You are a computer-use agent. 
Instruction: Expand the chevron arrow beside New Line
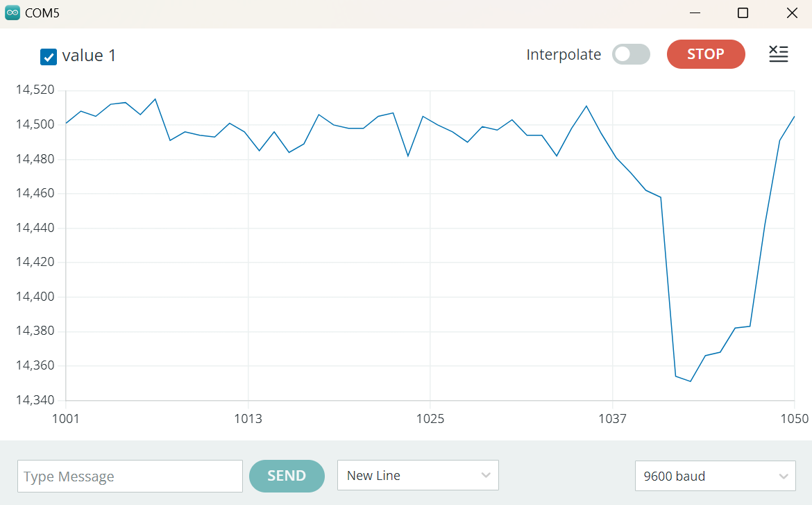click(485, 476)
